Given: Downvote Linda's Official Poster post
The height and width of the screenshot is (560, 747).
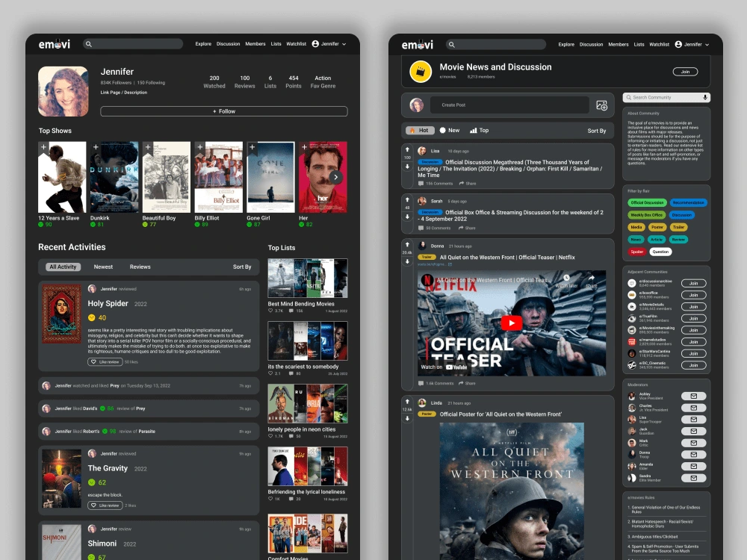Looking at the screenshot, I should tap(407, 419).
